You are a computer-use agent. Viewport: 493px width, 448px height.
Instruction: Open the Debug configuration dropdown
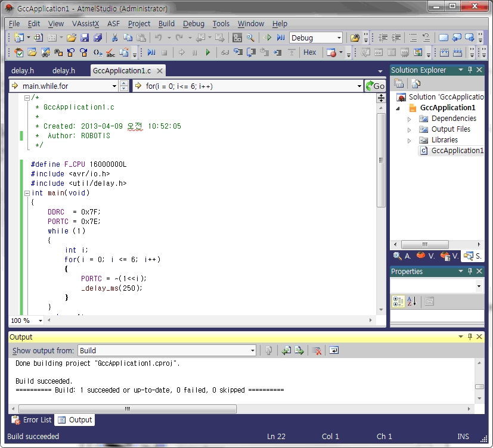[339, 38]
